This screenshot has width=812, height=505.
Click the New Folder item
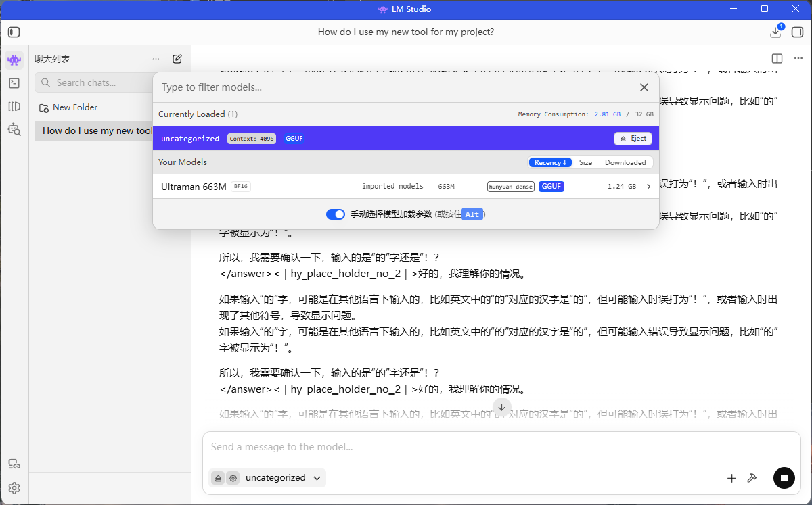coord(68,107)
